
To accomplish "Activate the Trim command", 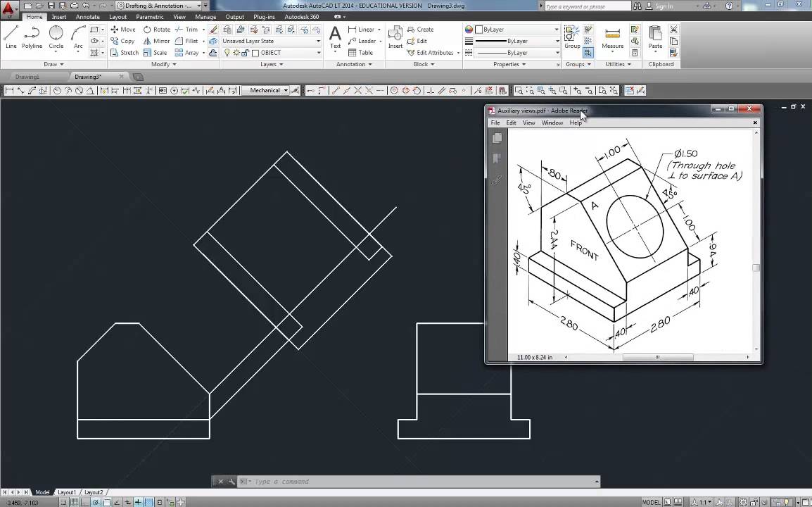I will (186, 30).
